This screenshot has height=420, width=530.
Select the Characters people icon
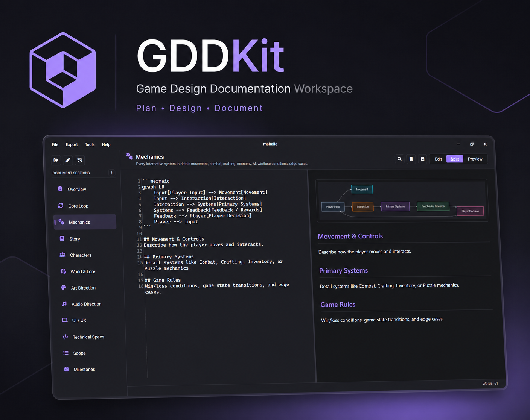(62, 255)
